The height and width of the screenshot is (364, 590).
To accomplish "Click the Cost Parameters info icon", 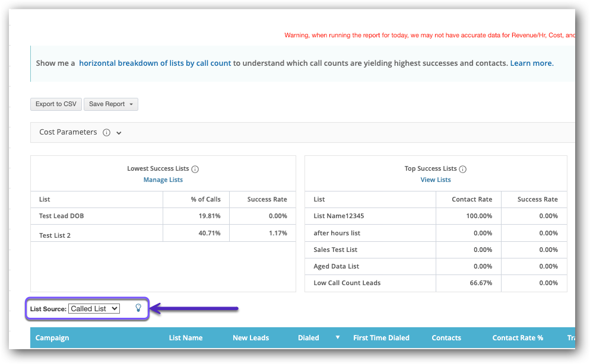I will coord(107,133).
